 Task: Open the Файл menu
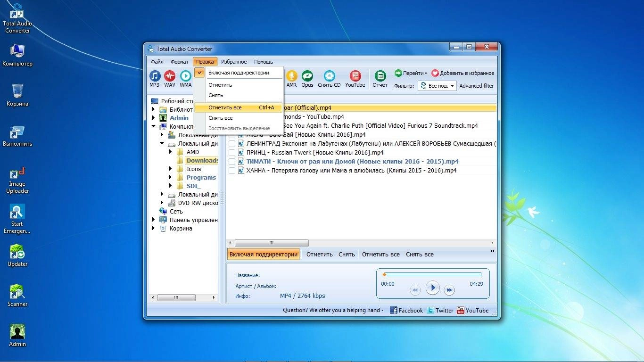(x=157, y=62)
